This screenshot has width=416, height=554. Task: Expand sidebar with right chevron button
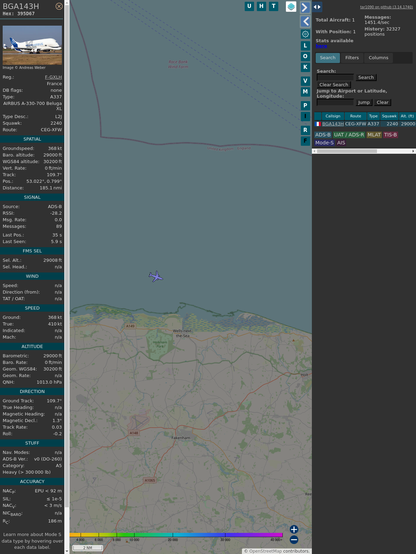(x=305, y=7)
